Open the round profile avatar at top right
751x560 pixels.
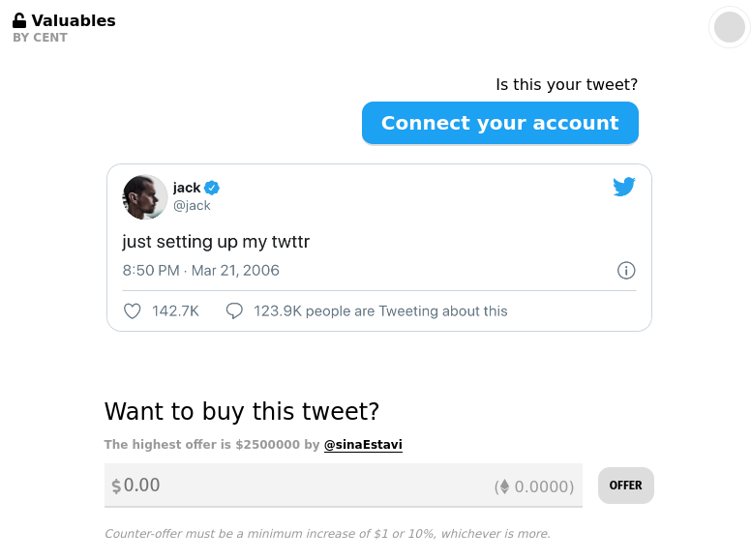(x=729, y=27)
